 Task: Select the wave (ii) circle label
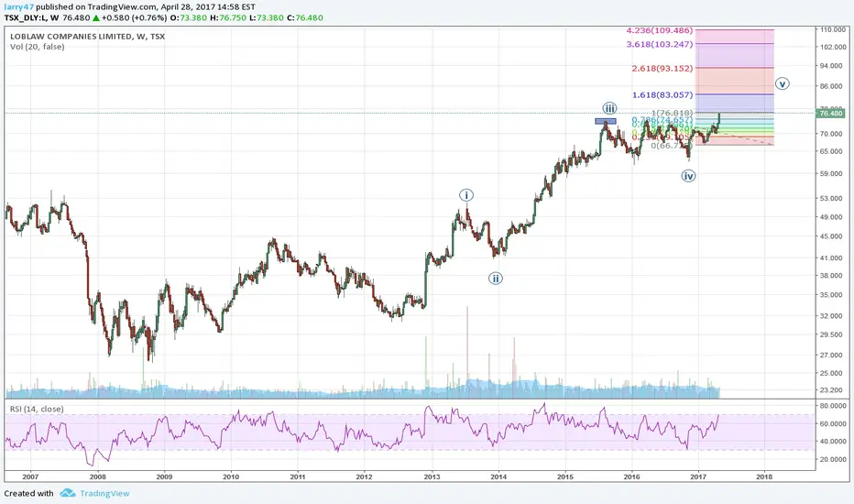tap(495, 279)
